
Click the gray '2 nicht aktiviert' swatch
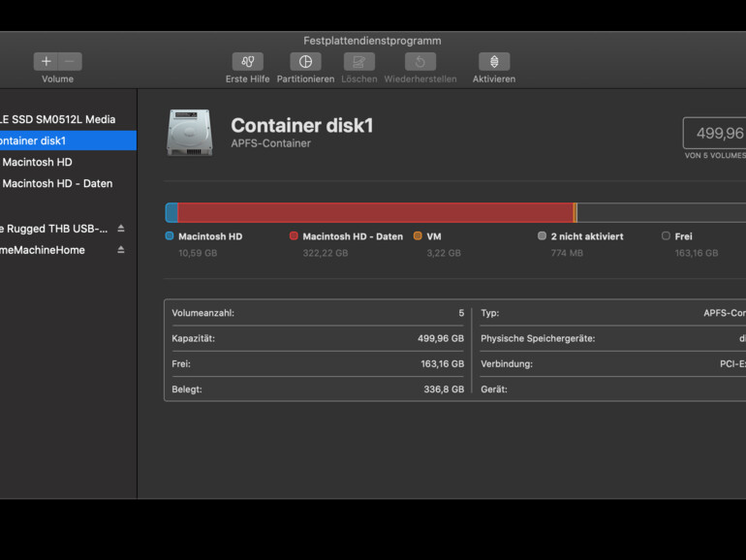tap(542, 236)
